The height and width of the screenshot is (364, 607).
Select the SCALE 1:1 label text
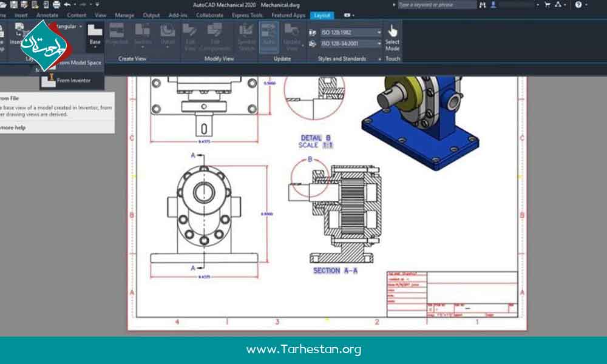click(x=316, y=145)
